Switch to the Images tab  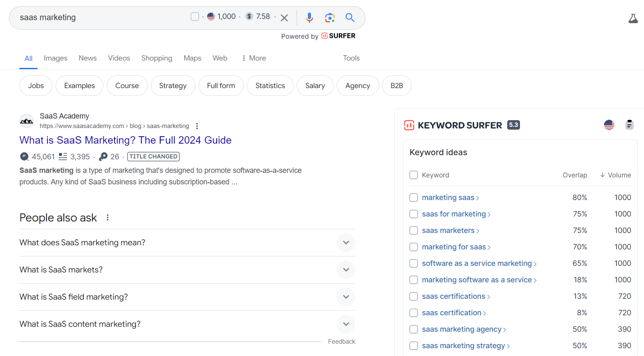click(x=55, y=58)
